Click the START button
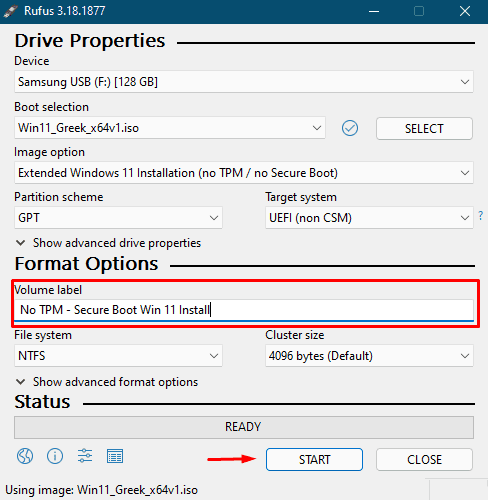This screenshot has width=488, height=500. pos(314,460)
